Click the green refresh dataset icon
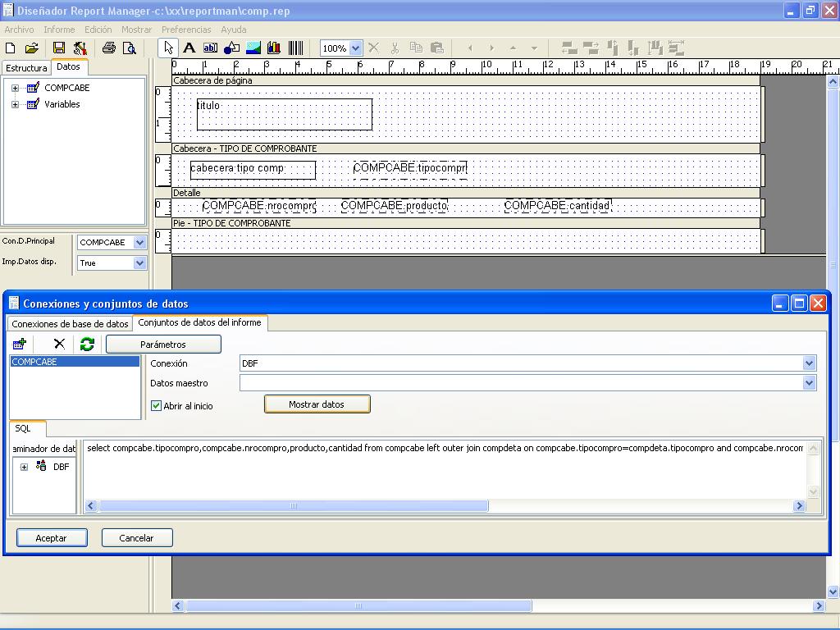Viewport: 840px width, 630px height. pyautogui.click(x=87, y=345)
